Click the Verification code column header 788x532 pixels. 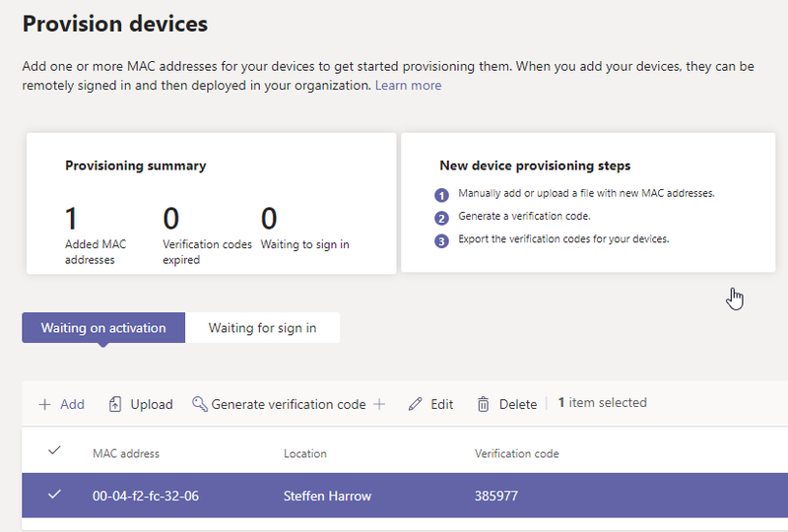pos(516,453)
